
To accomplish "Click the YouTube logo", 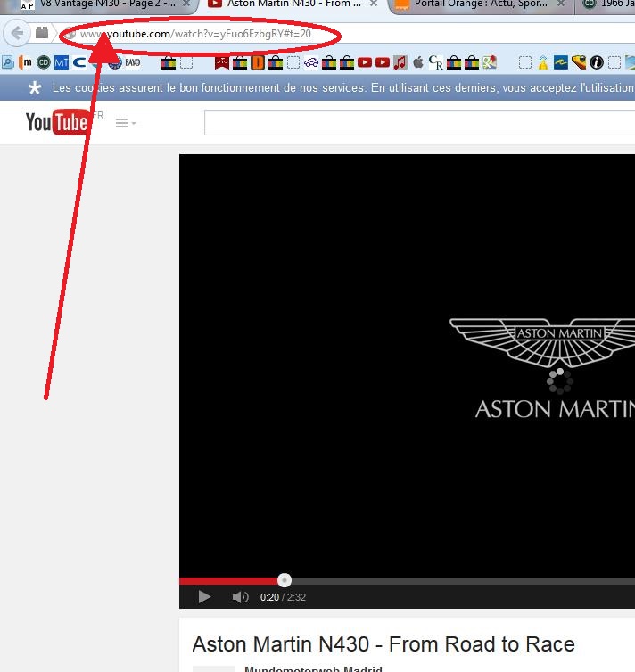I will pos(57,122).
